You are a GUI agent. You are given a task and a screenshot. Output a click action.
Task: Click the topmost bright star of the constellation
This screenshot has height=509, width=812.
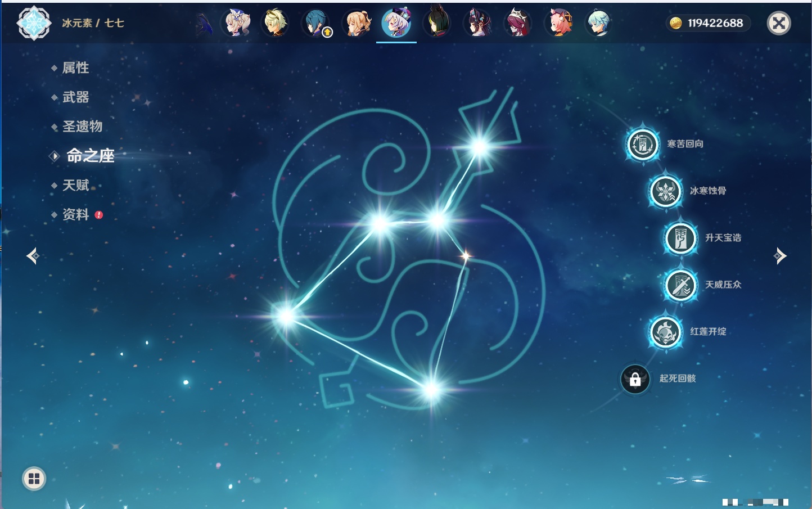pos(480,147)
